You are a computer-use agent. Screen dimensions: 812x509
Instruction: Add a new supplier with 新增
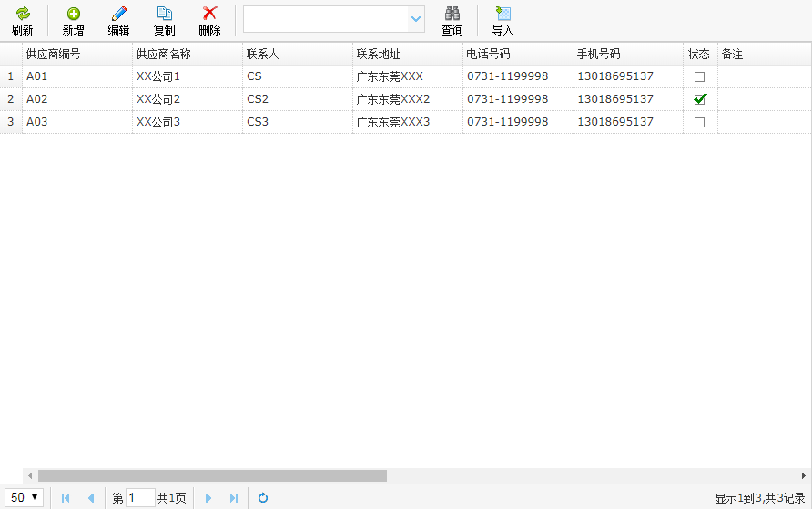click(73, 21)
